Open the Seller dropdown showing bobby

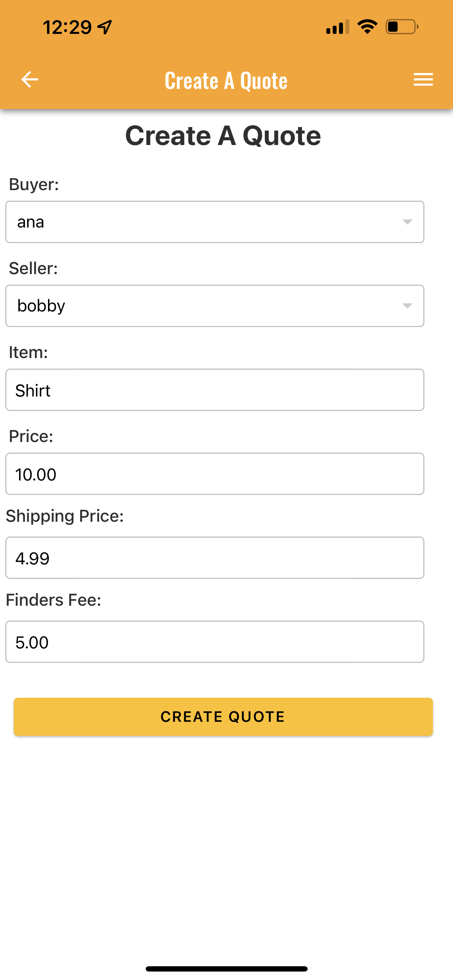[215, 306]
